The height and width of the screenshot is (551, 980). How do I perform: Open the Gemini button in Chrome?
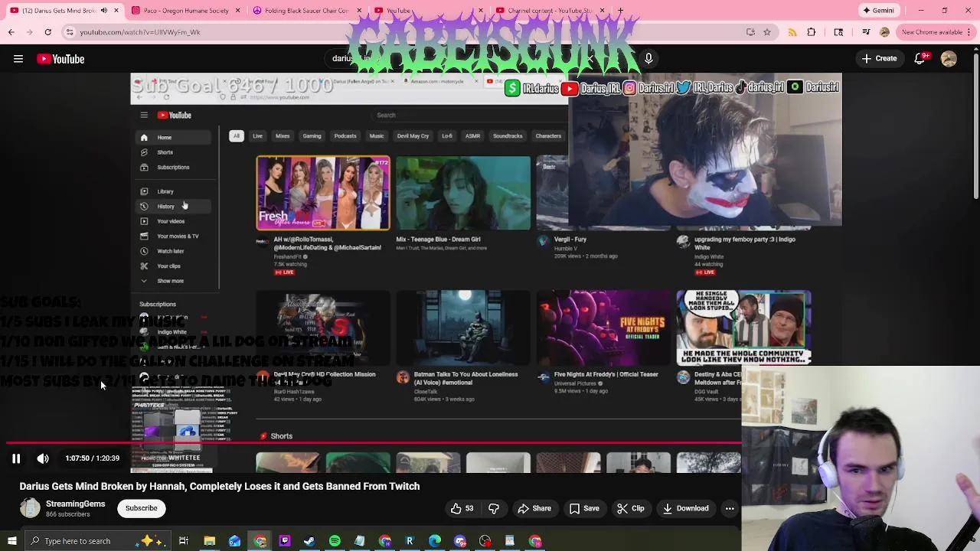click(878, 10)
